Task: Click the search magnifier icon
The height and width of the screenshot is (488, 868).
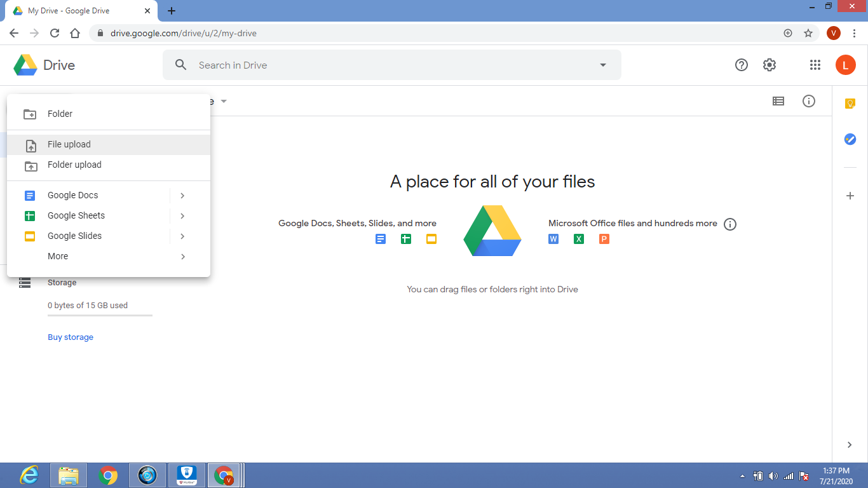Action: [x=181, y=65]
